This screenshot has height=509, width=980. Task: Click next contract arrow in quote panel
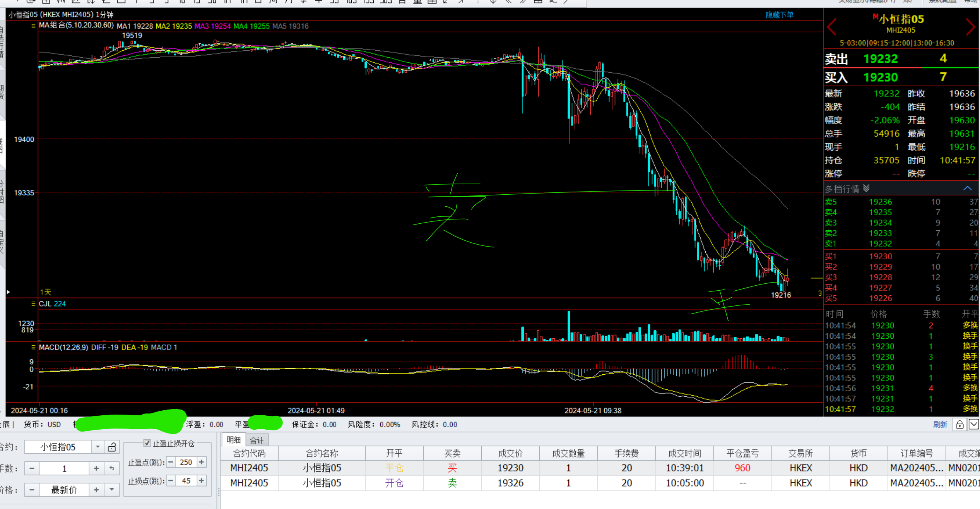[x=970, y=27]
